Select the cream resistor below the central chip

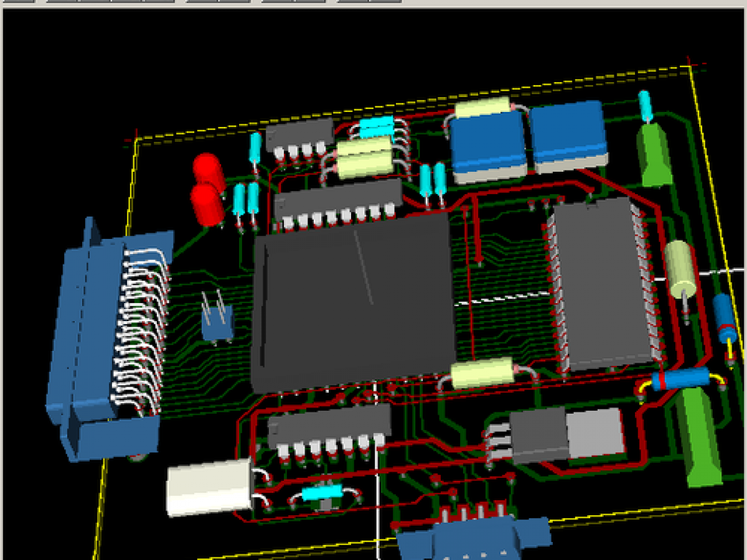pyautogui.click(x=481, y=373)
